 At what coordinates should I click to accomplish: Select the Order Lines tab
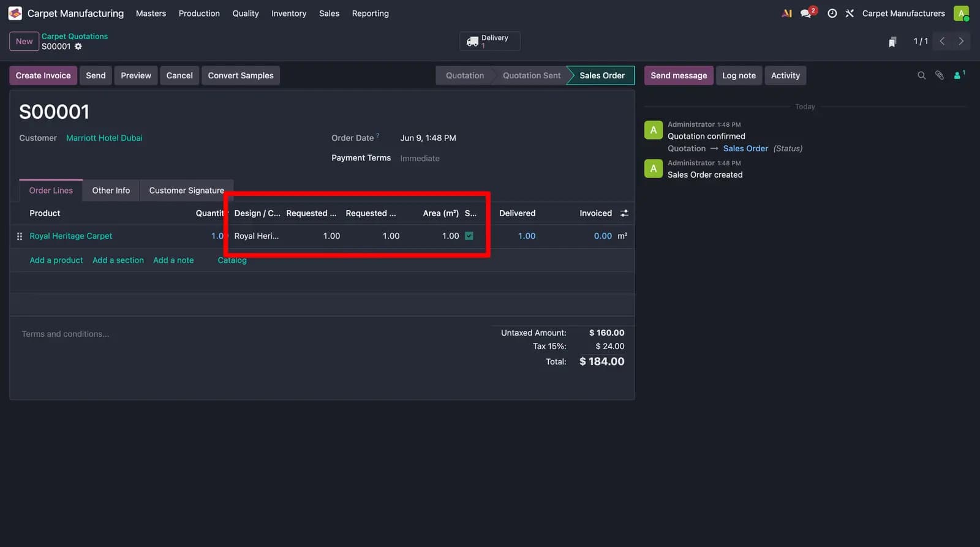click(x=51, y=191)
